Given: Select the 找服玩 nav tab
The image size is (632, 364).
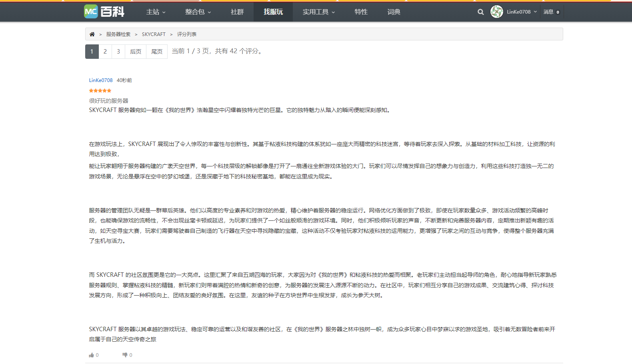Looking at the screenshot, I should click(x=273, y=12).
